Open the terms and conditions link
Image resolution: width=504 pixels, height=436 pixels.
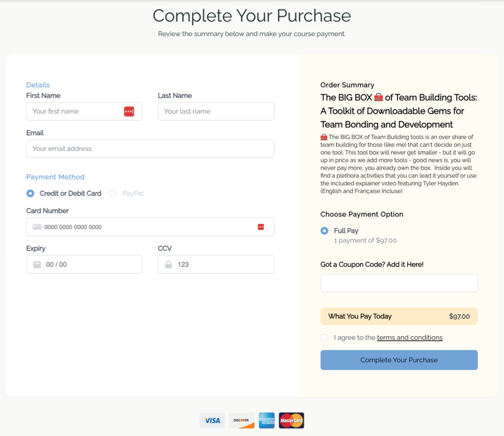pos(409,337)
